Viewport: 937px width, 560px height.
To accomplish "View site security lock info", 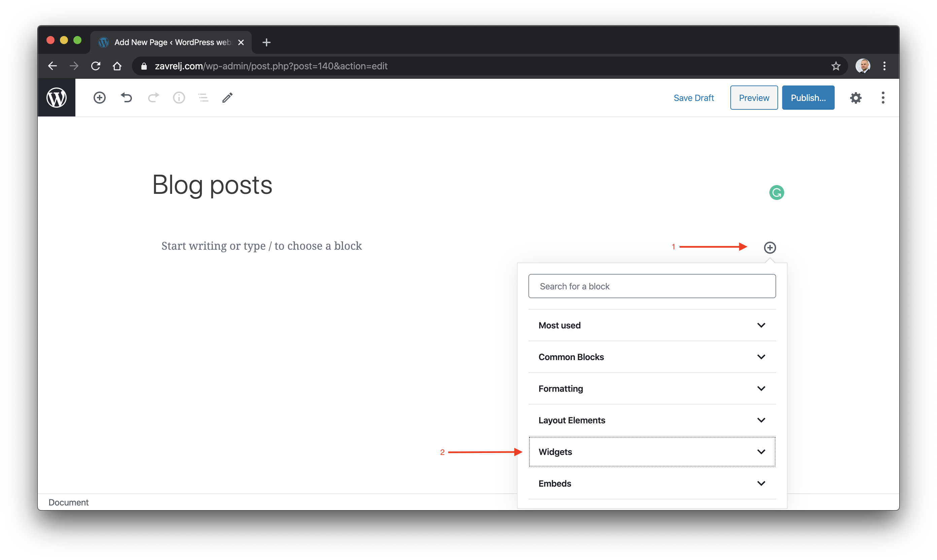I will (144, 66).
